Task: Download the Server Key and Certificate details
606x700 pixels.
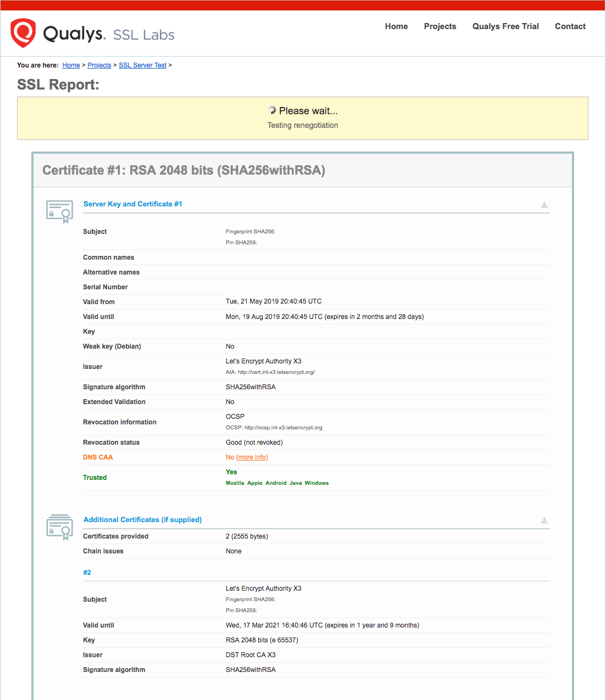Action: (x=544, y=205)
